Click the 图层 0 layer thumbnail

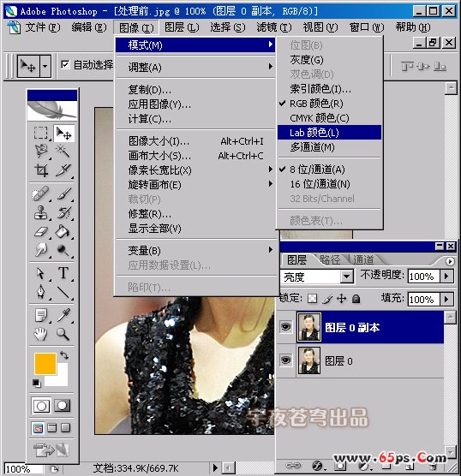pos(309,360)
